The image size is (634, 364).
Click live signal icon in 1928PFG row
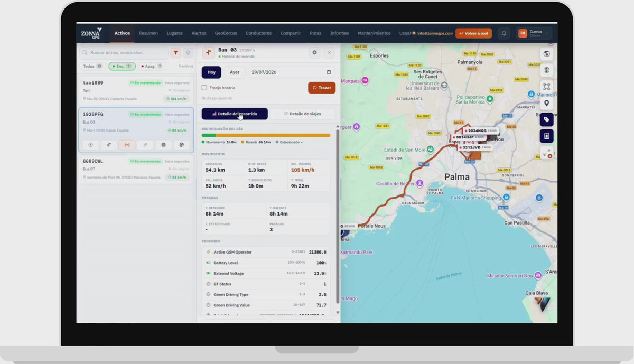(x=127, y=145)
